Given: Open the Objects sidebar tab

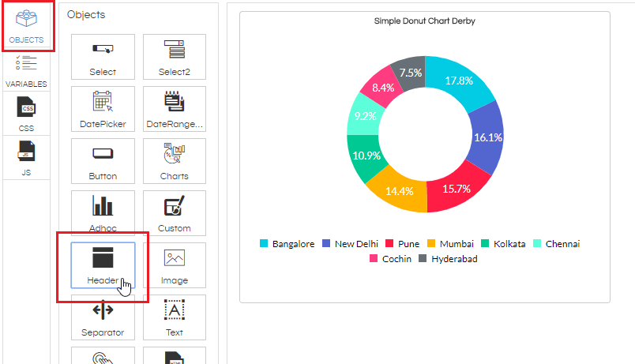Looking at the screenshot, I should coord(26,26).
